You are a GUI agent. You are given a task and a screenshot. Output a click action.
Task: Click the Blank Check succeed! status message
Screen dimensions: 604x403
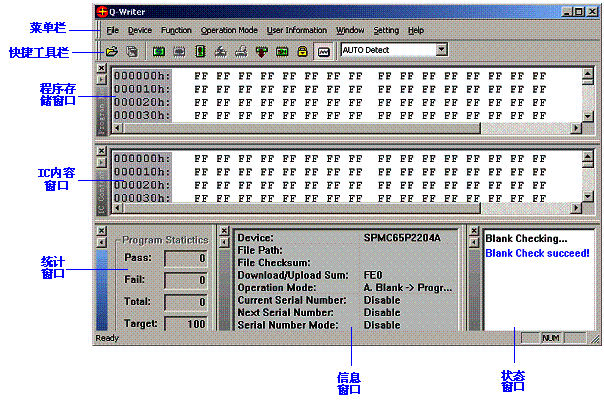click(x=537, y=253)
